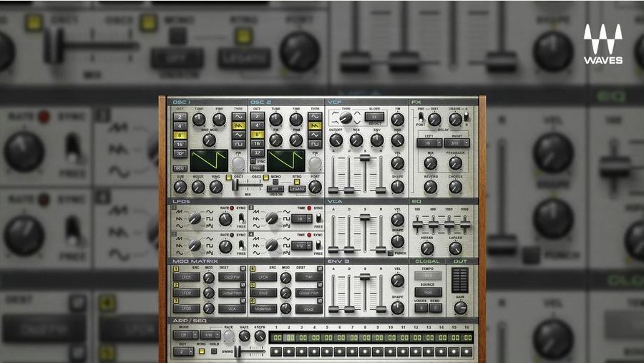Click the LEGATO button

pyautogui.click(x=297, y=189)
